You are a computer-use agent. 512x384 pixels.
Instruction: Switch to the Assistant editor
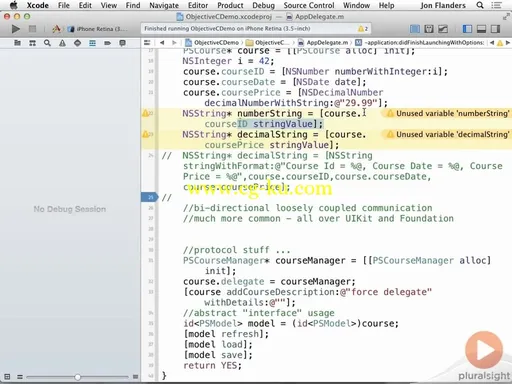[x=429, y=29]
